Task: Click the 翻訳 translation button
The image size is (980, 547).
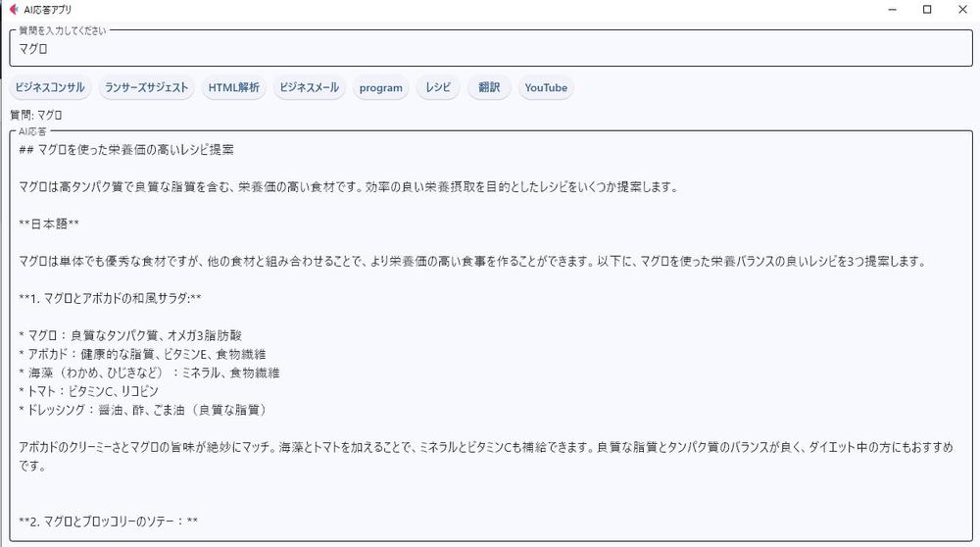Action: pos(489,87)
